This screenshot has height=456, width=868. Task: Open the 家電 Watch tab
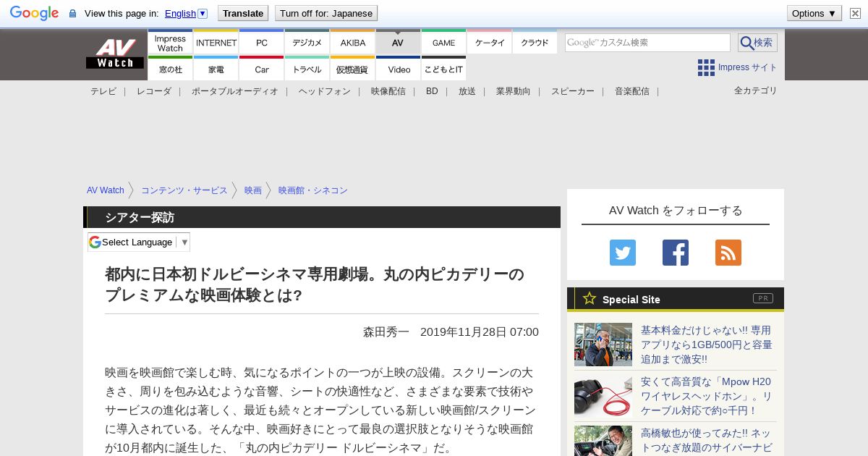click(x=216, y=69)
